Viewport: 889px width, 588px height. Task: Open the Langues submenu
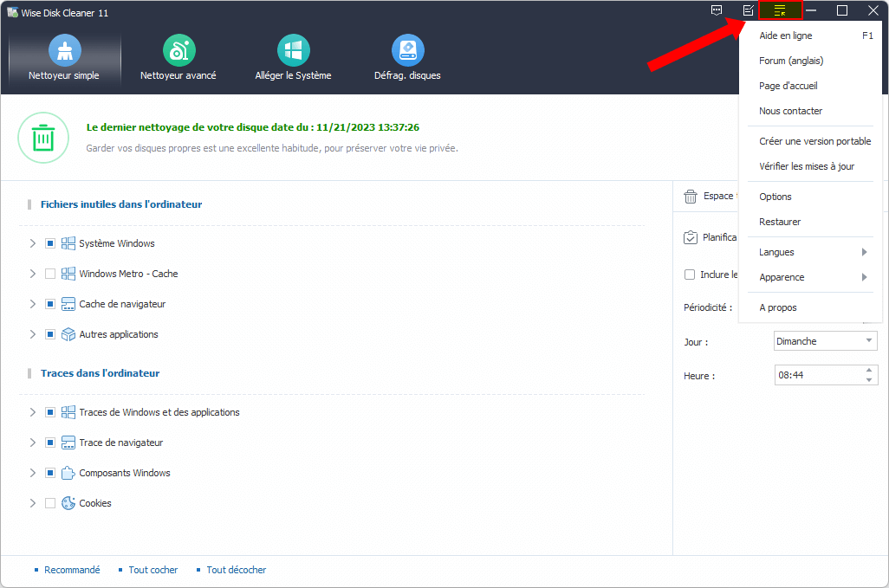tap(810, 253)
